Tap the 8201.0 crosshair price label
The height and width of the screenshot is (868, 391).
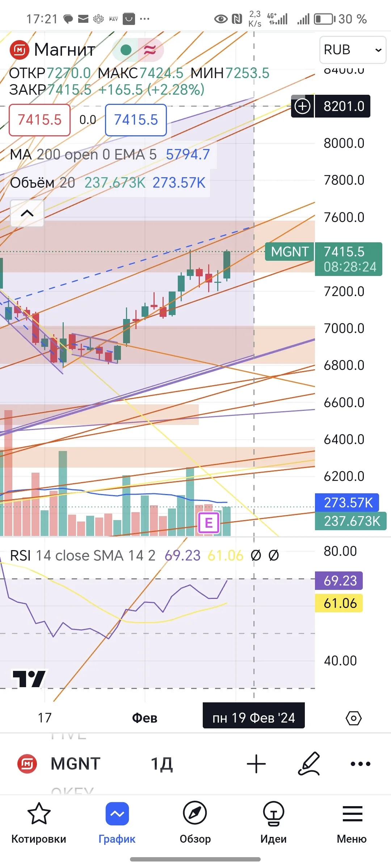click(x=342, y=106)
